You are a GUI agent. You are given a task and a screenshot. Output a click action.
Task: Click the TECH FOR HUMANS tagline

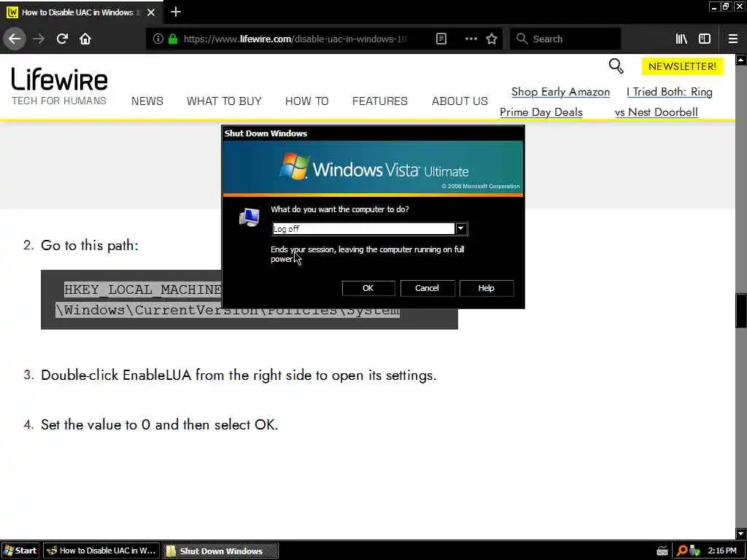pos(59,101)
